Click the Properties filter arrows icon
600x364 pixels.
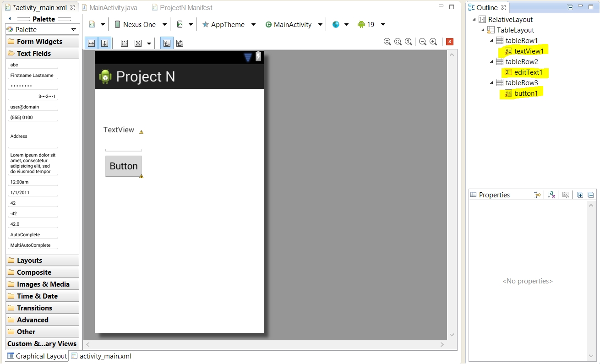coord(537,195)
